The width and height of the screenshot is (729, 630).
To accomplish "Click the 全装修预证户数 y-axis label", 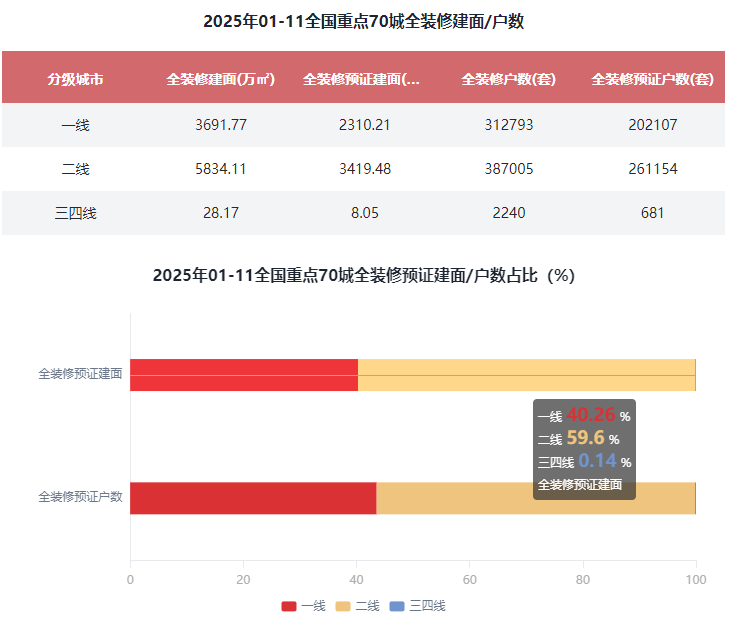I will (x=80, y=497).
